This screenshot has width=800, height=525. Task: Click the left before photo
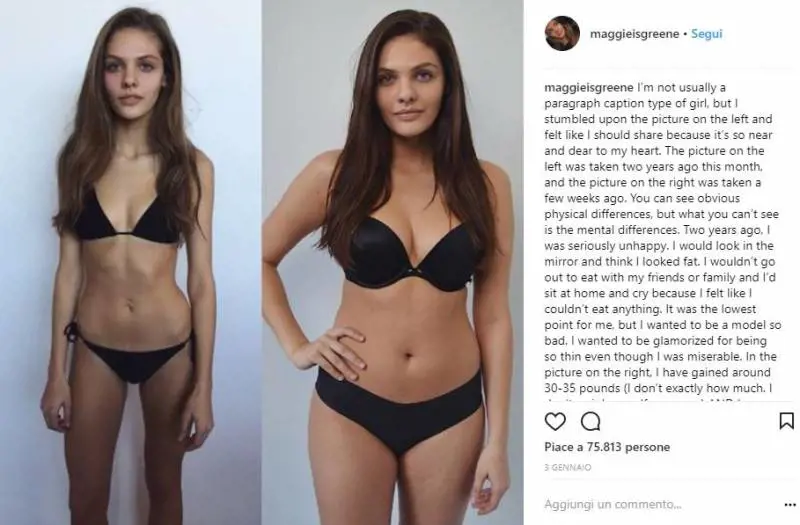point(131,262)
